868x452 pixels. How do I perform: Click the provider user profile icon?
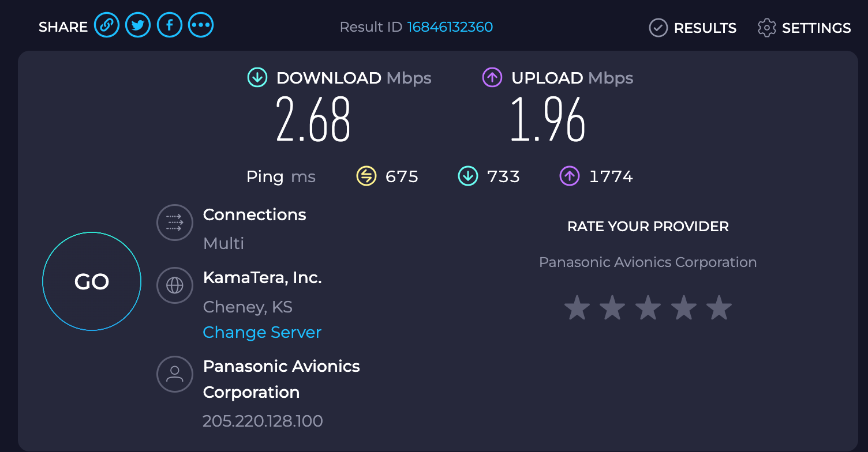(174, 374)
